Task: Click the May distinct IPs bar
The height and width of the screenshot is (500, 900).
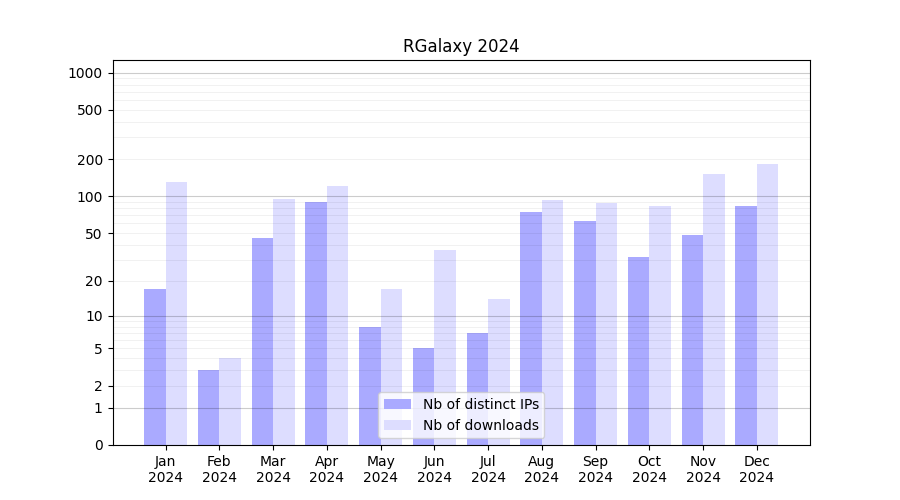Action: [x=370, y=385]
